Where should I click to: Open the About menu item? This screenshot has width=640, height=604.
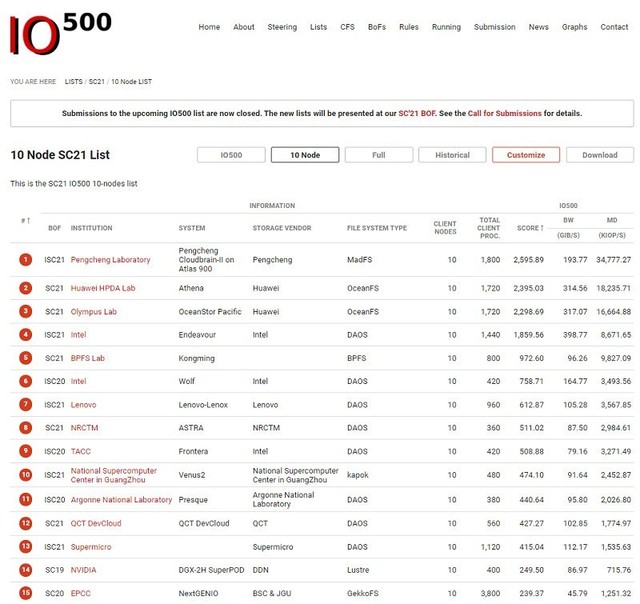(x=244, y=27)
